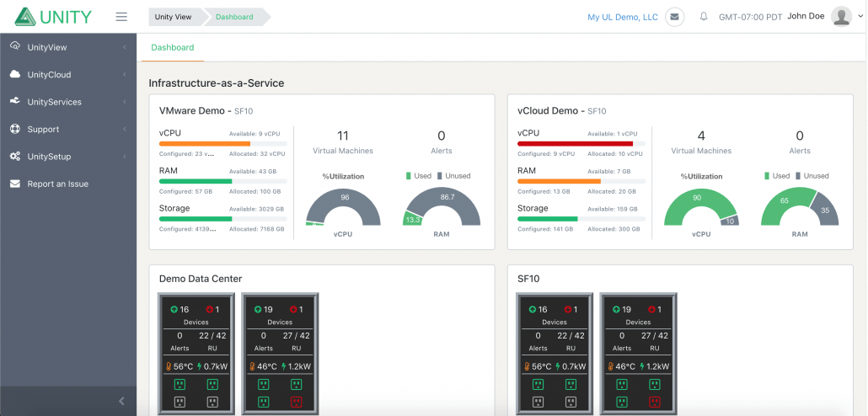
Task: Click the red vCPU bar in vCloud Demo
Action: 576,143
